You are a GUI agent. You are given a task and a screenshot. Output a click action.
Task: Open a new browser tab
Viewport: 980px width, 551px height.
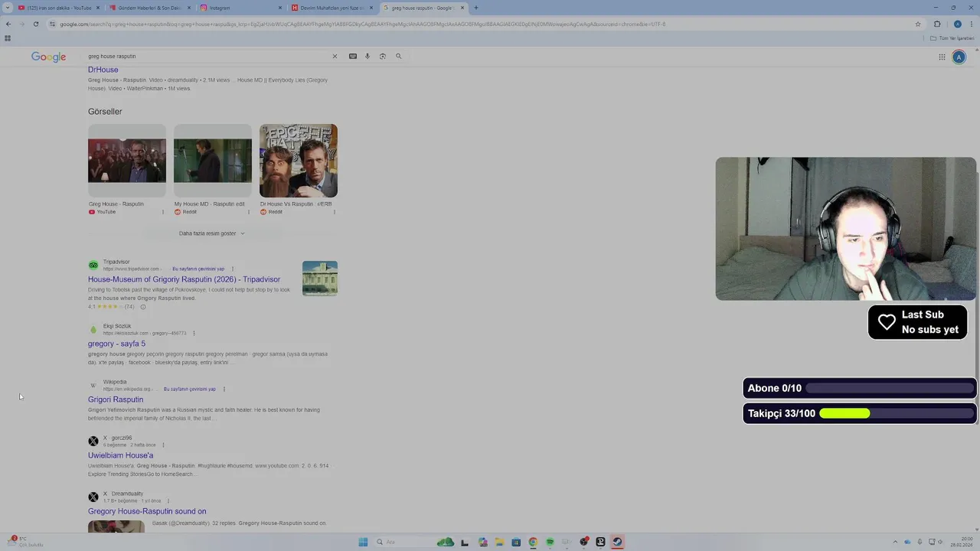(476, 8)
